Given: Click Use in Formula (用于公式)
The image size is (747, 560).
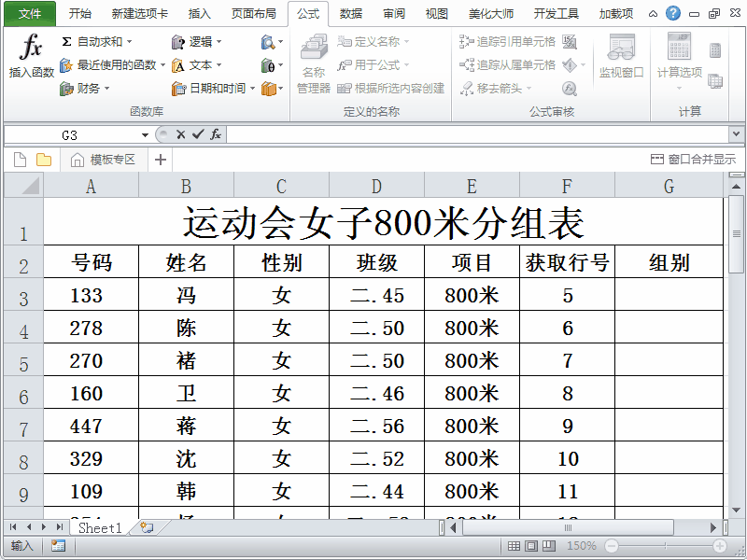Looking at the screenshot, I should tap(369, 64).
